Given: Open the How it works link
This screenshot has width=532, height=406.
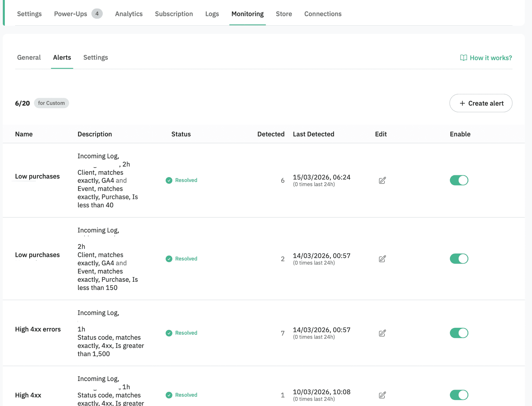Looking at the screenshot, I should (x=490, y=58).
